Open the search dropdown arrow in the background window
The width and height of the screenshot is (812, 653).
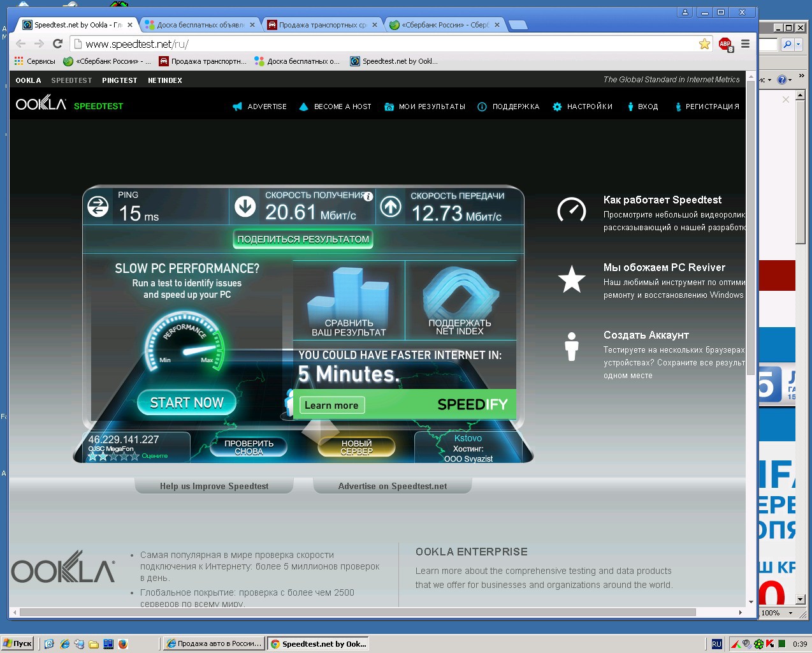[x=798, y=44]
